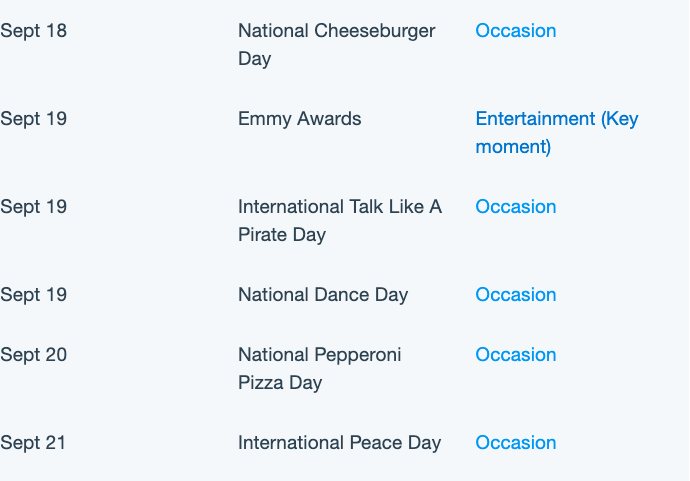The height and width of the screenshot is (481, 690).
Task: Select the National Cheeseburger Day event text
Action: click(337, 44)
